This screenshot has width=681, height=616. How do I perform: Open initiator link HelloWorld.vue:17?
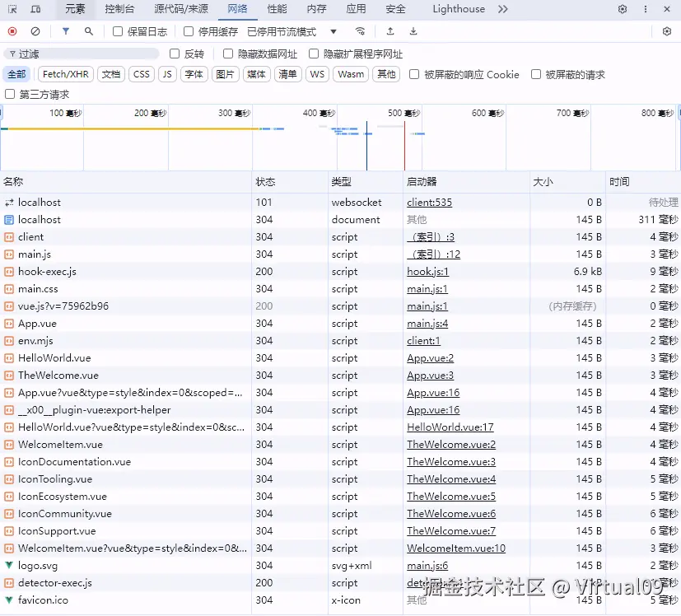tap(450, 427)
